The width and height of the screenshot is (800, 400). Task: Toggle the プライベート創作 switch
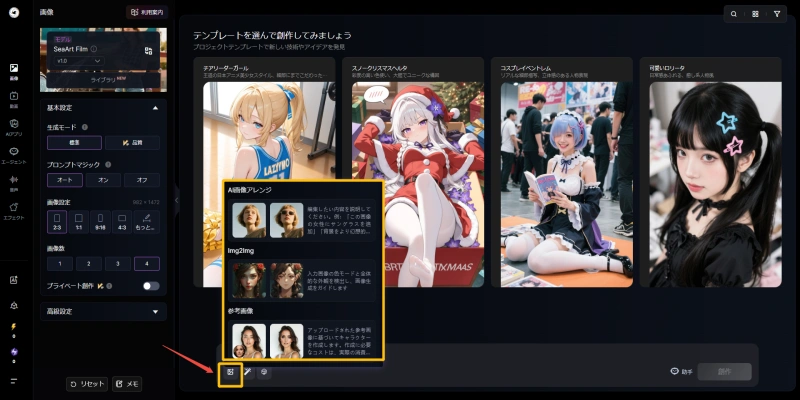151,286
